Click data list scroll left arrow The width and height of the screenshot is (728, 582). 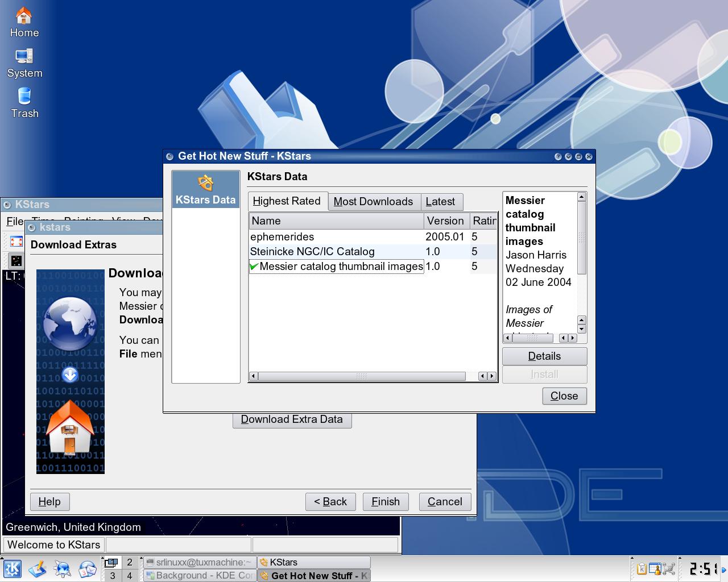254,376
